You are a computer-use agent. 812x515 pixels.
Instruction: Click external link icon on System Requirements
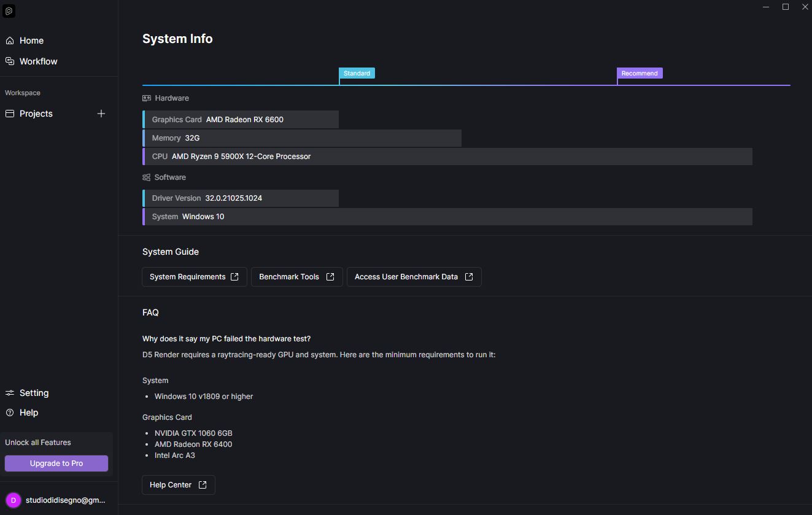tap(234, 277)
